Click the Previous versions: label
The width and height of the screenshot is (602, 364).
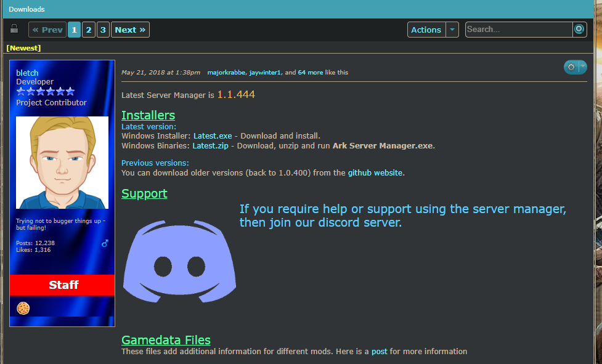pyautogui.click(x=155, y=163)
